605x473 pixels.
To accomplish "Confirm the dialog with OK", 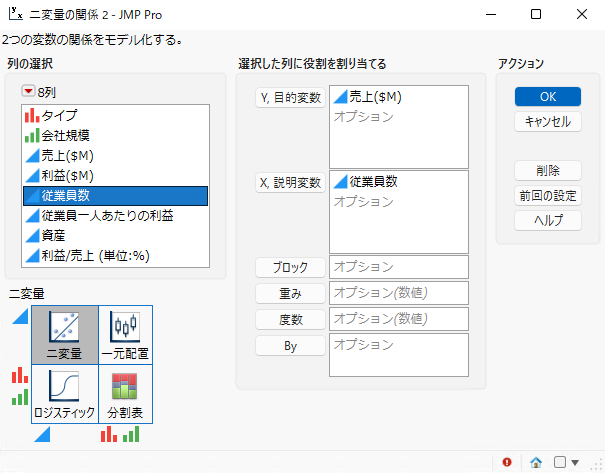I will coord(548,96).
